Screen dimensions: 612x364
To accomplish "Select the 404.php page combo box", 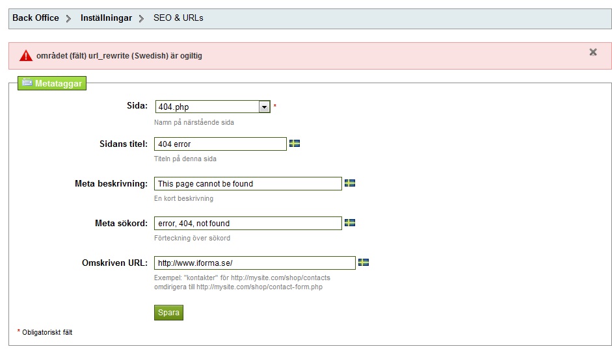I will point(213,107).
